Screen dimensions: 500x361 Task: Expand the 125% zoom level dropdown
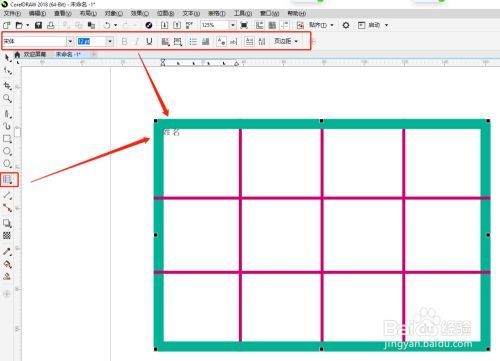pyautogui.click(x=233, y=25)
